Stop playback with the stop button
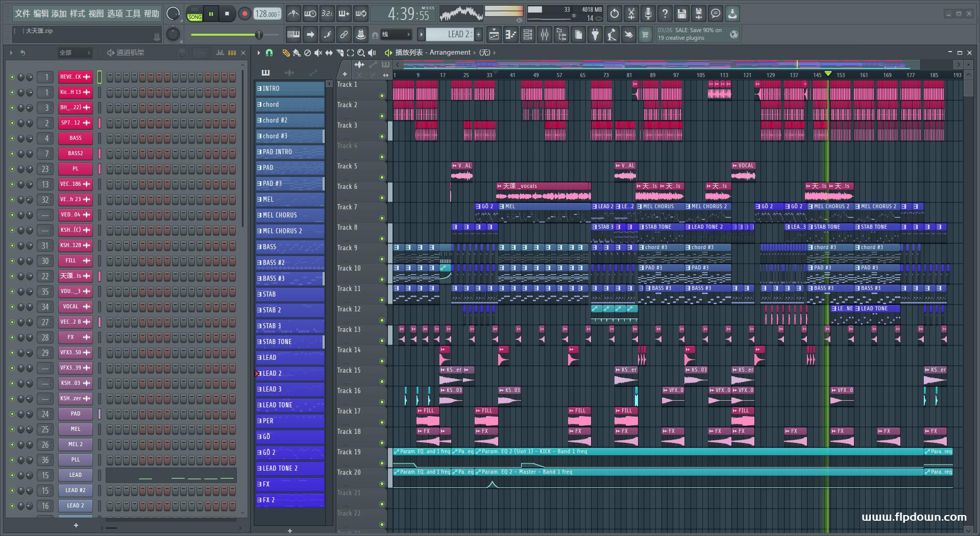This screenshot has width=980, height=536. 227,14
